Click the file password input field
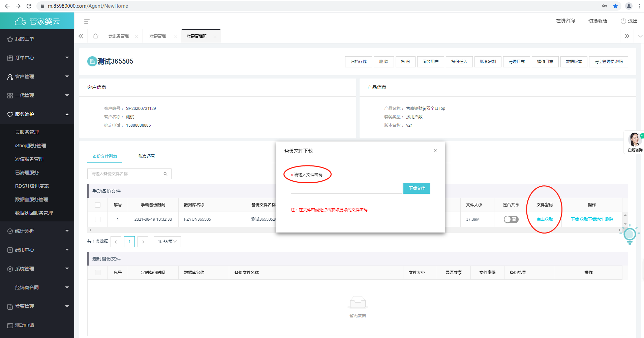 (346, 188)
